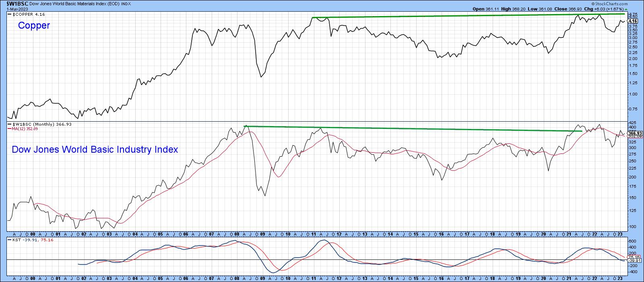Click the blue Copper annotation label
This screenshot has width=644, height=282.
pyautogui.click(x=34, y=25)
